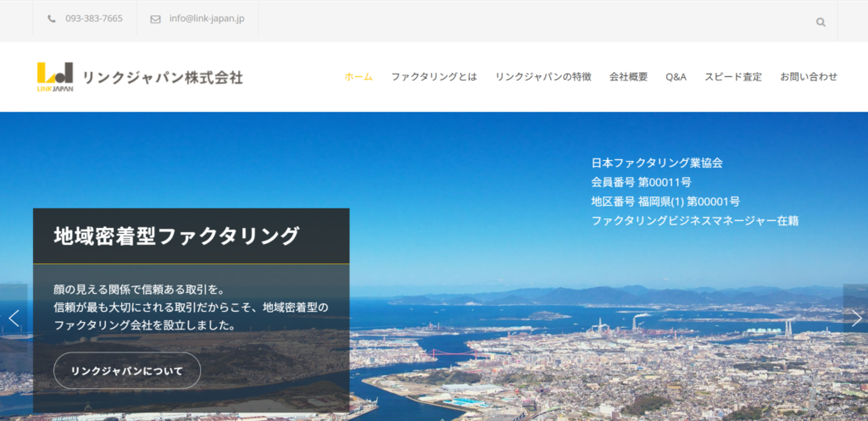This screenshot has height=421, width=868.
Task: Click the 日本ファクタリング業協会 text
Action: [657, 163]
